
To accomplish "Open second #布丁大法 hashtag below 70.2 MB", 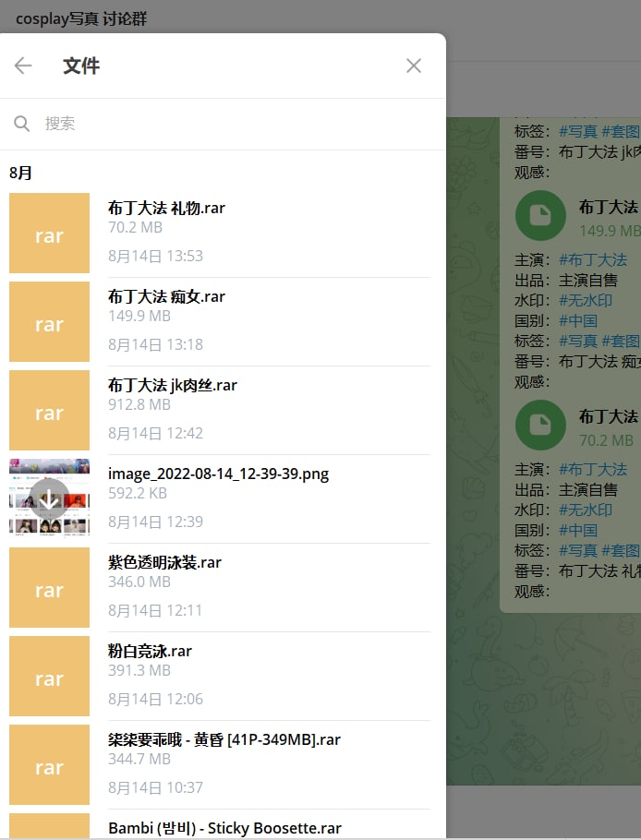I will click(593, 469).
